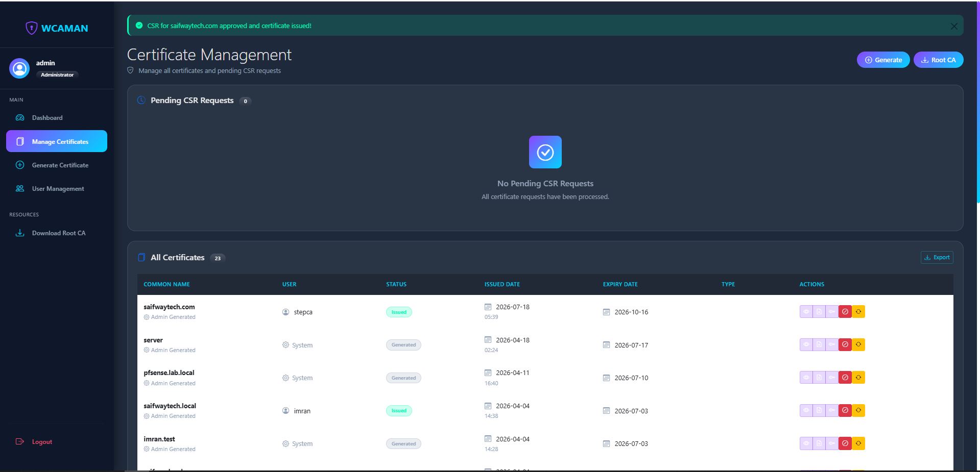The height and width of the screenshot is (472, 980).
Task: Click the Generate button at top right
Action: [x=883, y=60]
